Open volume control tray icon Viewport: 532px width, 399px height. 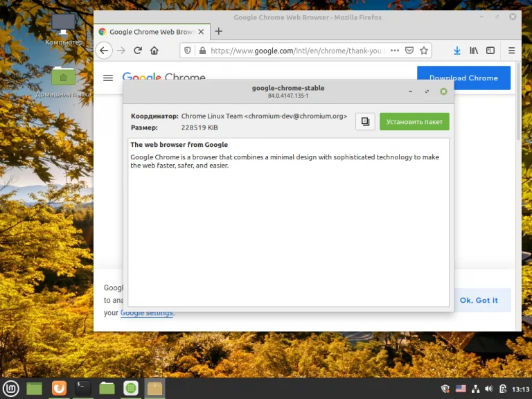489,389
